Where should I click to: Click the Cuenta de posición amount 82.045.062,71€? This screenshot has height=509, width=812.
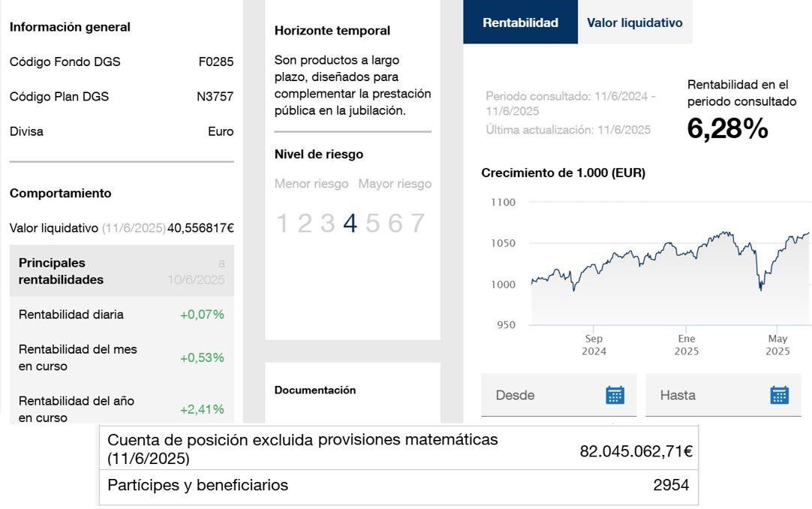(x=636, y=451)
